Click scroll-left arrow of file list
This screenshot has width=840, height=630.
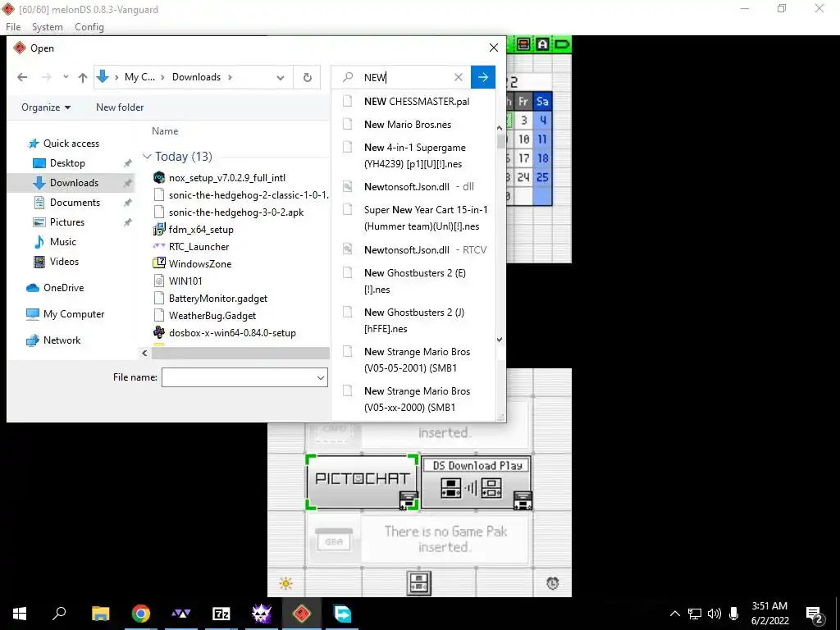coord(144,353)
